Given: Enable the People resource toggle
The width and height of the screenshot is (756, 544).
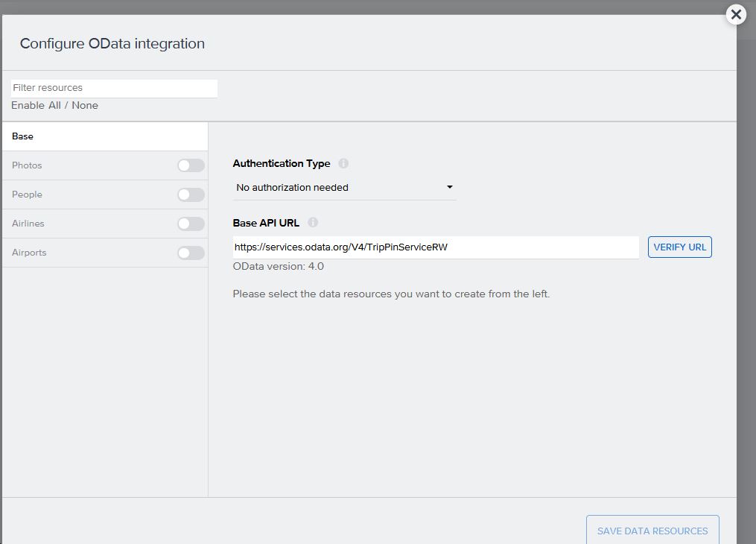Looking at the screenshot, I should coord(191,194).
